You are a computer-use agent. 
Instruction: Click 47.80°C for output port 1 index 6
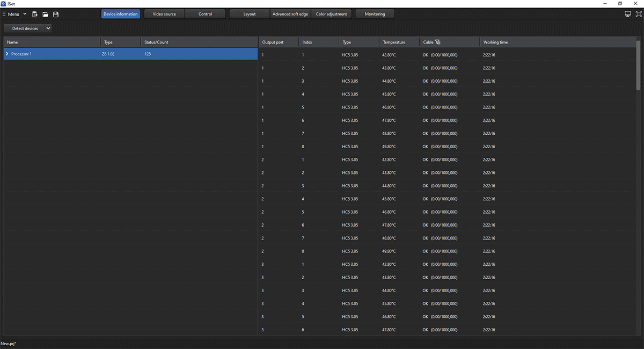click(x=389, y=120)
